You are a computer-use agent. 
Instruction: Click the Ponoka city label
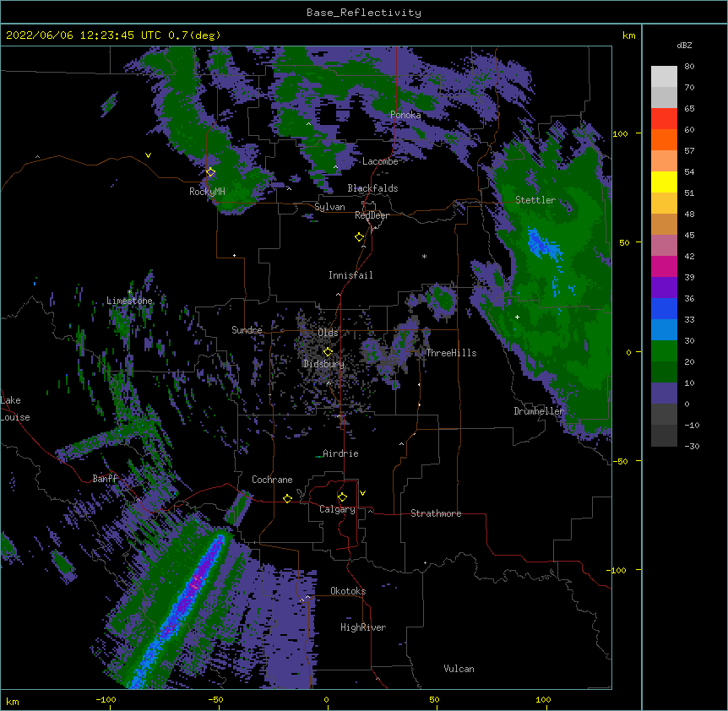(405, 115)
